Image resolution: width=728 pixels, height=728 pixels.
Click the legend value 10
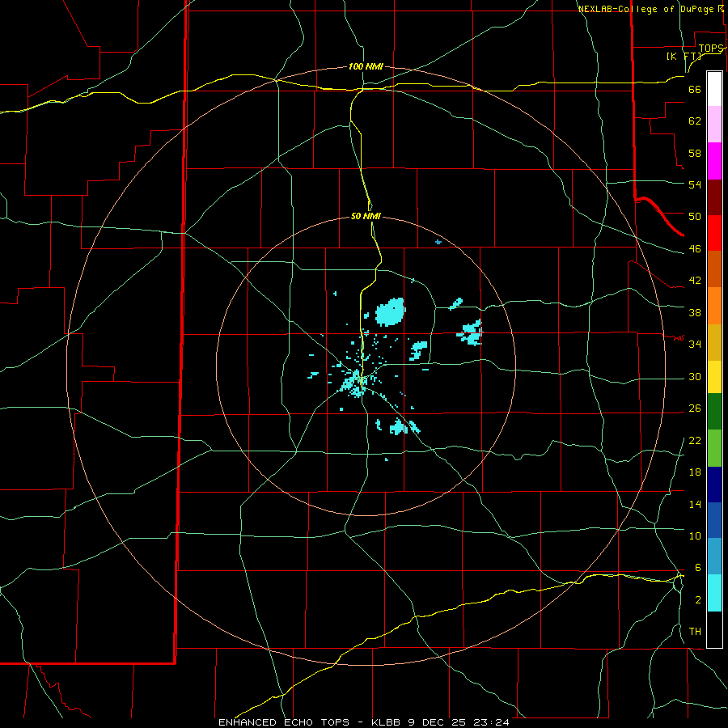click(x=695, y=535)
